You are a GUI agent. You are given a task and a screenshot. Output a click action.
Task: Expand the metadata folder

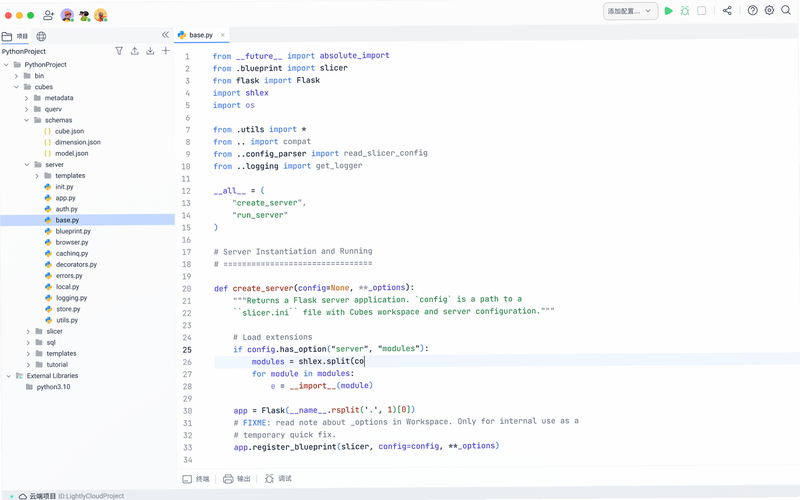tap(27, 98)
